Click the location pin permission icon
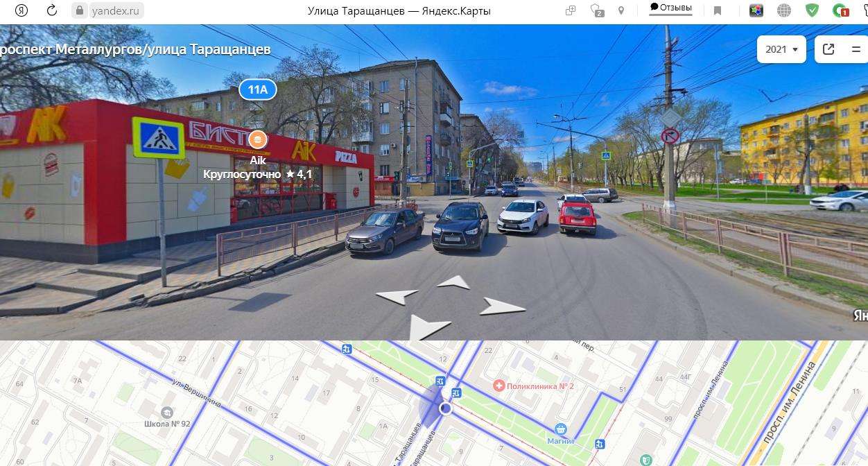Image resolution: width=868 pixels, height=466 pixels. pos(621,10)
